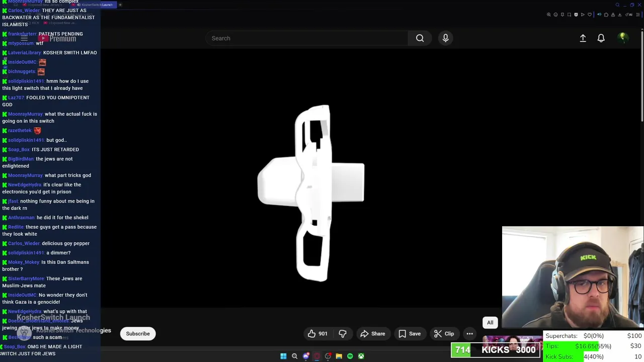Click chat username LatveriaLibrary
644x362 pixels.
[x=25, y=53]
